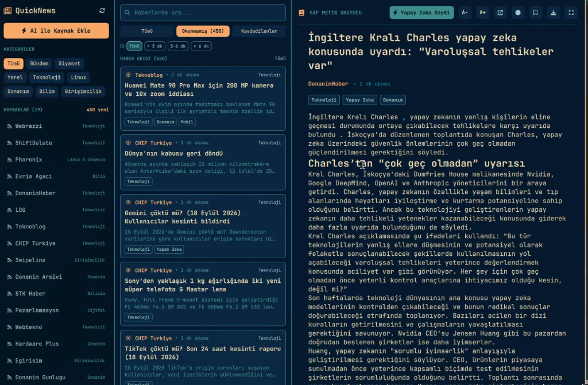Click the refresh icon next to QuickNews
The width and height of the screenshot is (588, 385).
pos(102,11)
